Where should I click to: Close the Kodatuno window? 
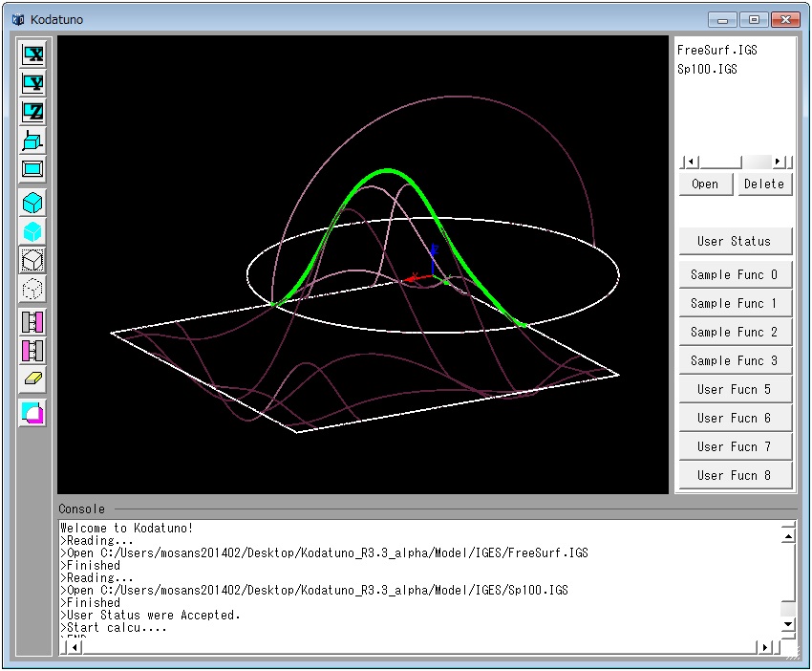click(785, 20)
